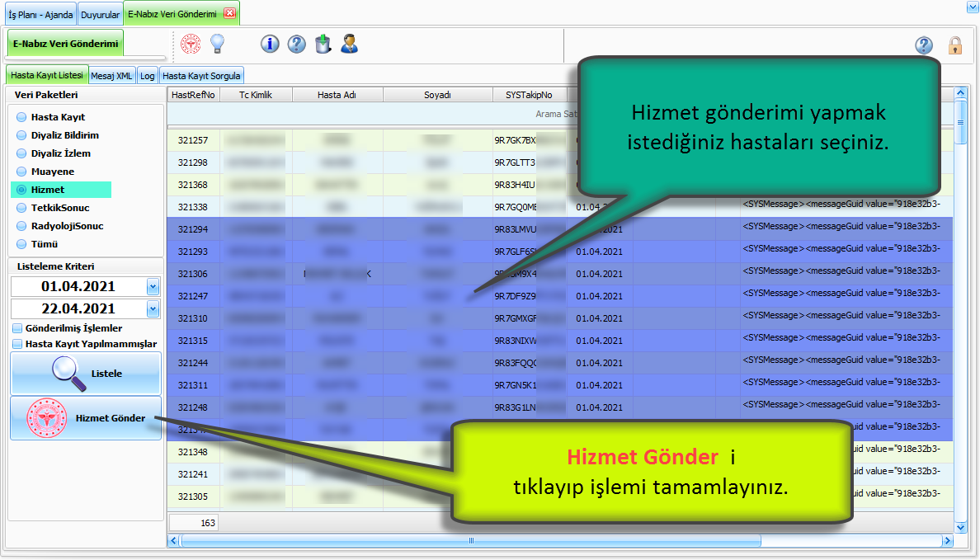The height and width of the screenshot is (560, 980).
Task: Sort by the Soyadı column header
Action: point(437,95)
